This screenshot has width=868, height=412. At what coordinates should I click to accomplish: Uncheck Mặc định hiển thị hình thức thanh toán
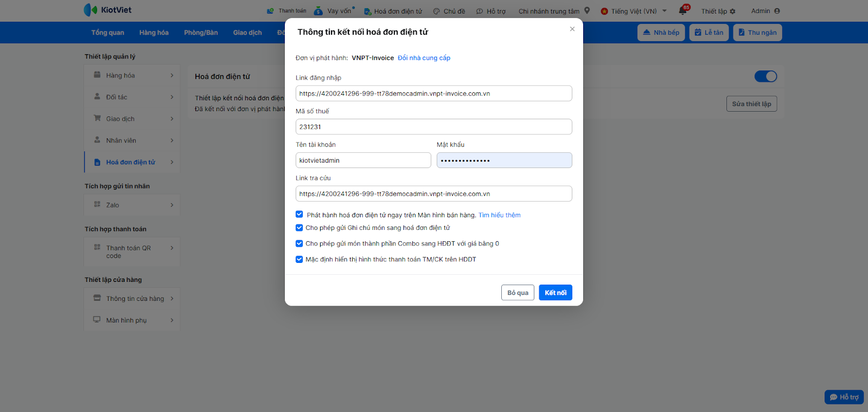(299, 259)
